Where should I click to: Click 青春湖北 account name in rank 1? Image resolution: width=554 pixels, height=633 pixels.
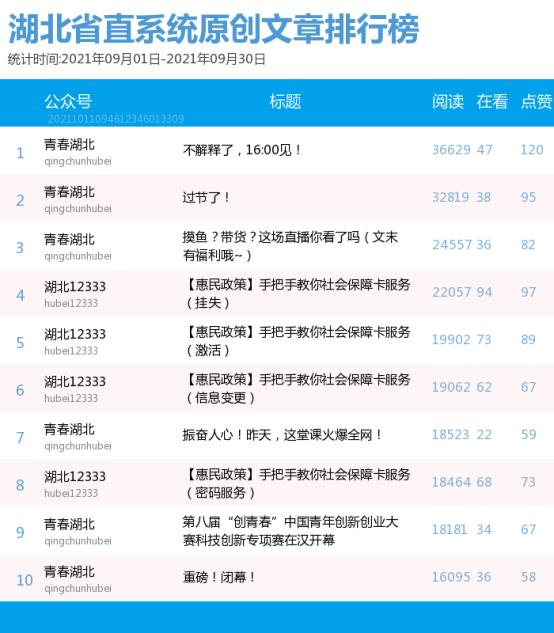coord(69,145)
